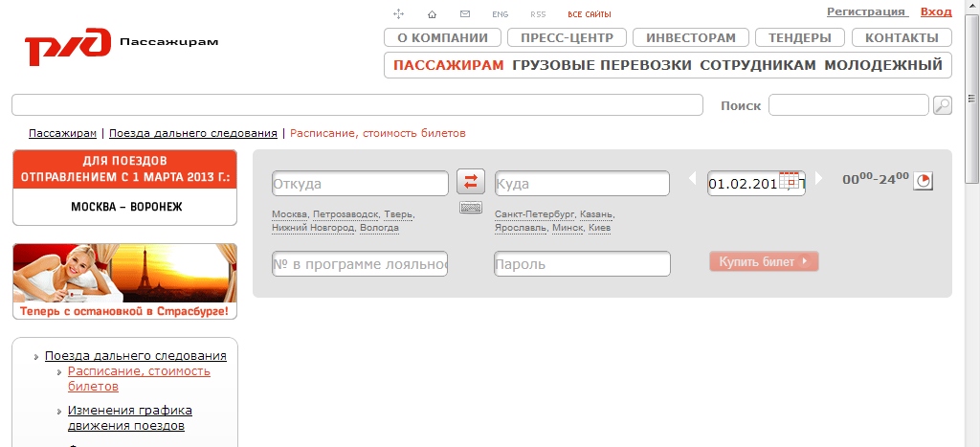The height and width of the screenshot is (447, 980).
Task: Open the ПАССАЖИРАМ section tab
Action: pyautogui.click(x=448, y=66)
